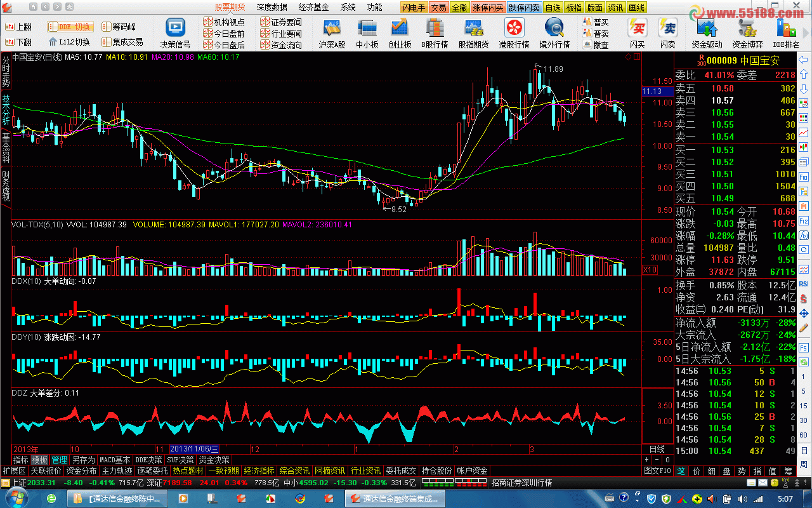The image size is (812, 508).
Task: Click 上翻 page up button
Action: point(18,27)
